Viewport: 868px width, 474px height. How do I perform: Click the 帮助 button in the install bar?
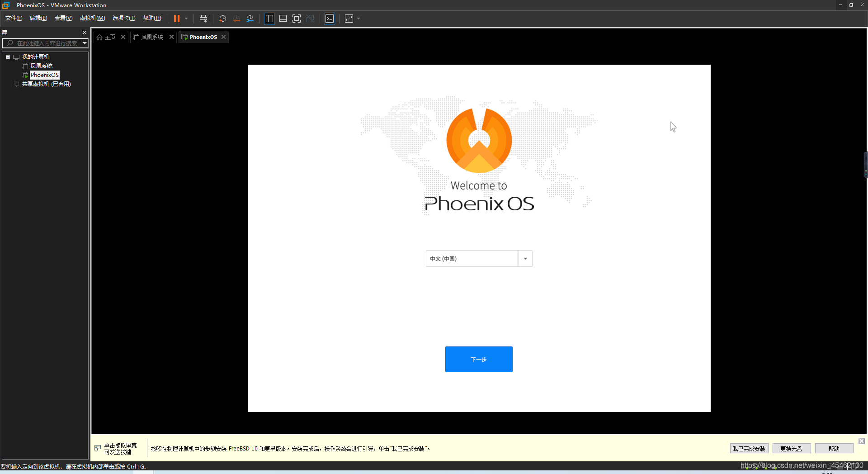tap(834, 449)
